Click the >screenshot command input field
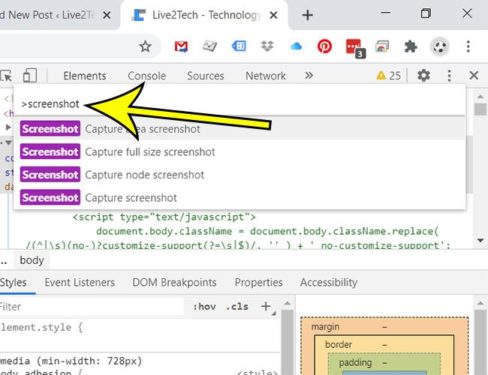Image resolution: width=488 pixels, height=375 pixels. [239, 104]
